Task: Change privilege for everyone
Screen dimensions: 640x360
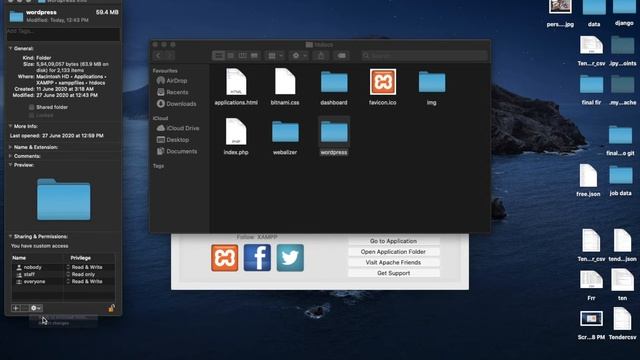Action: 84,282
